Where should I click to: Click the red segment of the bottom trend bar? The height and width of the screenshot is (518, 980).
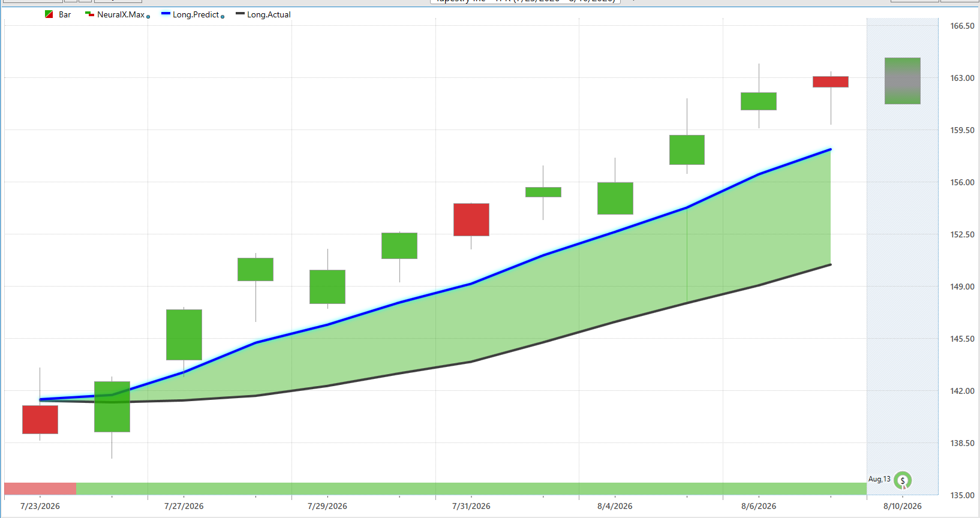[x=40, y=489]
